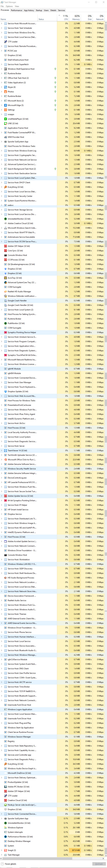Click the Realtek HD Audio Manager icon

(5, 291)
